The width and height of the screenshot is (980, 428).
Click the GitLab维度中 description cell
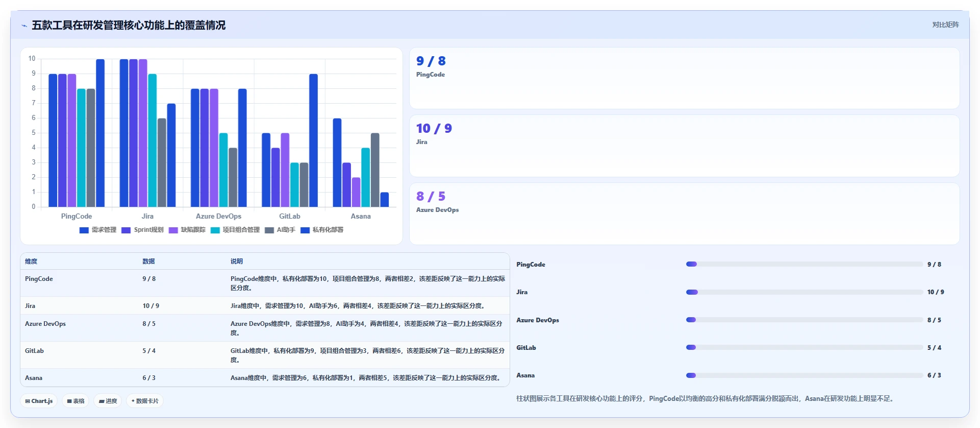pyautogui.click(x=368, y=355)
